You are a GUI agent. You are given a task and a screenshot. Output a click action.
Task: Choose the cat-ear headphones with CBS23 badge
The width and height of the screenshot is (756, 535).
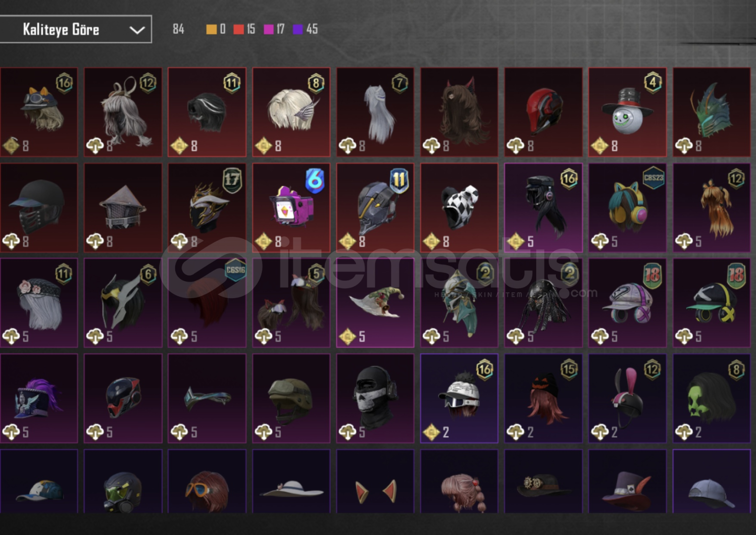tap(627, 208)
